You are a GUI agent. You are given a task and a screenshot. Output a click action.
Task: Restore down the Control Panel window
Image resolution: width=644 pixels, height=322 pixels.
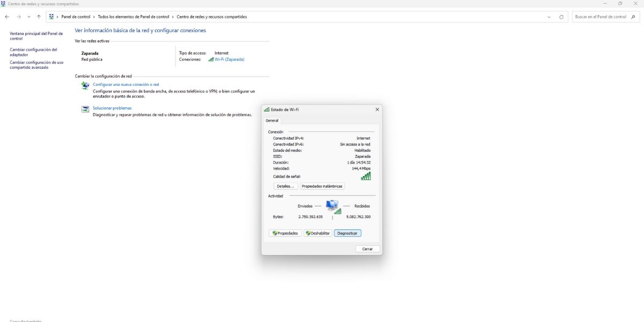click(620, 4)
